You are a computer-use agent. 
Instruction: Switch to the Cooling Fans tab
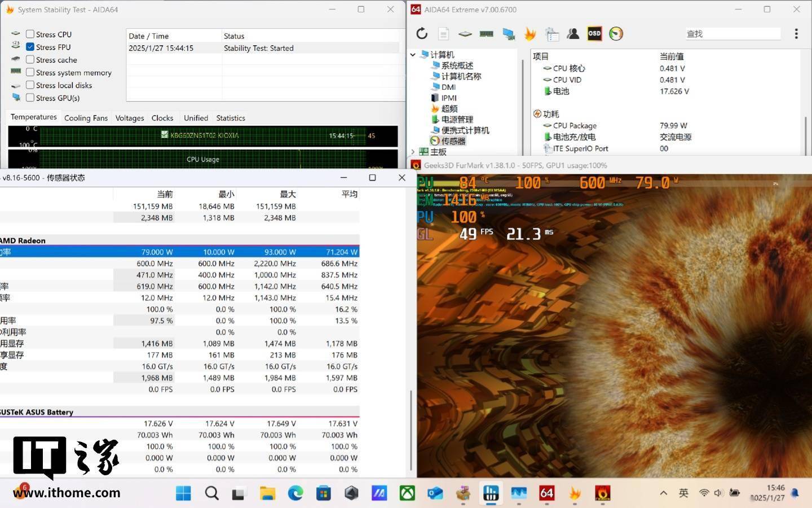[x=86, y=118]
